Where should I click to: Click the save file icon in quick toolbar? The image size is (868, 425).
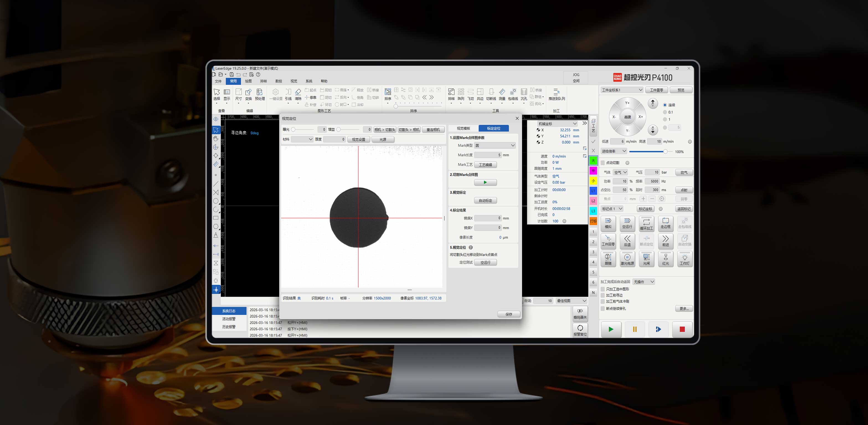[x=231, y=75]
